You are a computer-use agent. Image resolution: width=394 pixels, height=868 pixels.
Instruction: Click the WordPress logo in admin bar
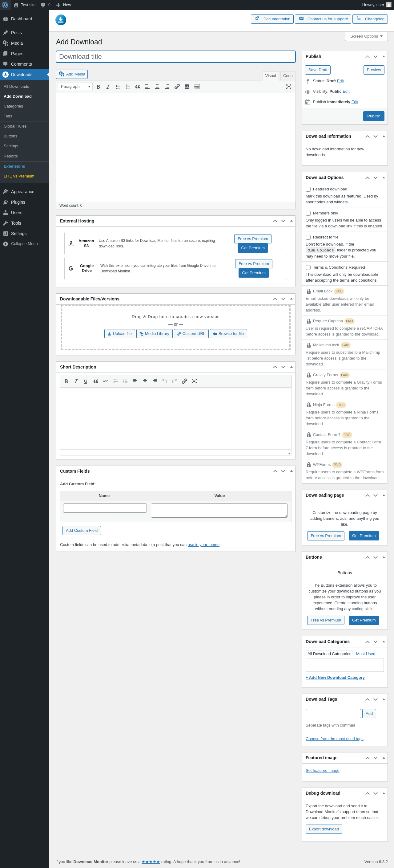[6, 5]
